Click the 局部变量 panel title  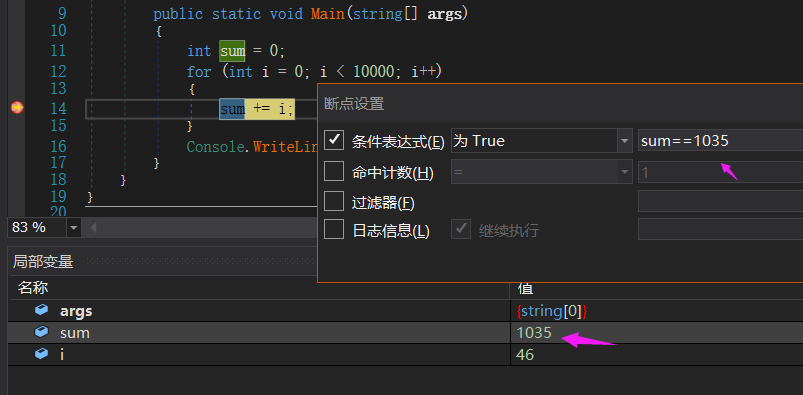pyautogui.click(x=43, y=262)
